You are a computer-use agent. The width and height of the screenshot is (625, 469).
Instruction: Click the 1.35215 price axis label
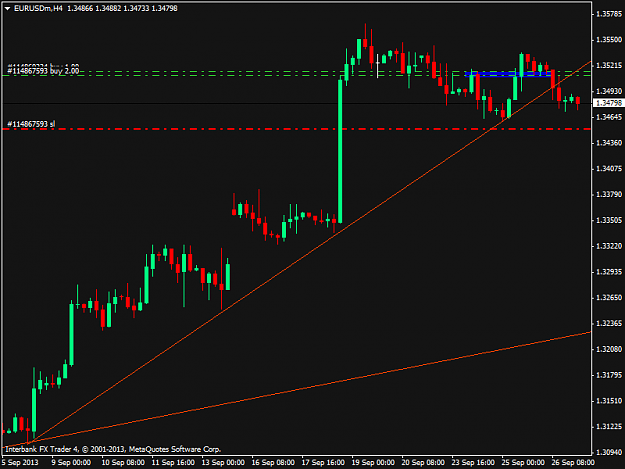[x=609, y=65]
